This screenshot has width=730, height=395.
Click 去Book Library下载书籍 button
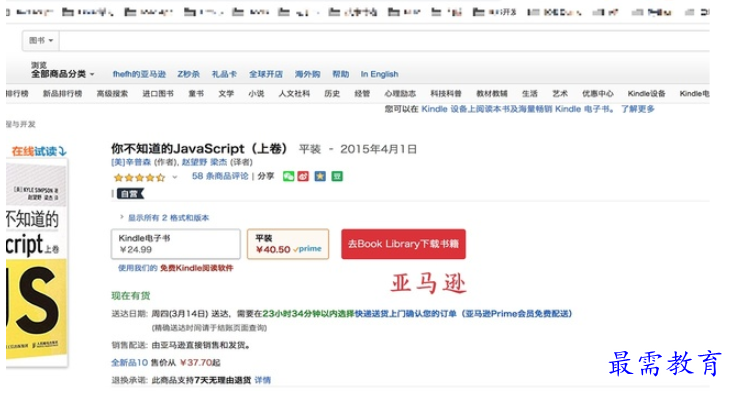pos(403,244)
